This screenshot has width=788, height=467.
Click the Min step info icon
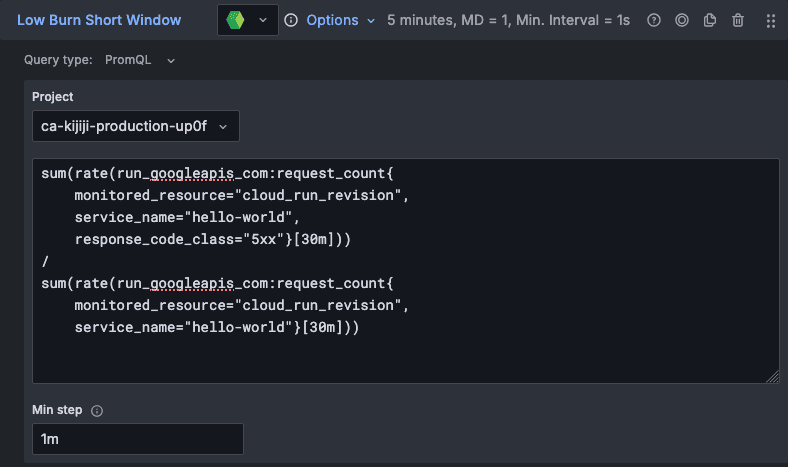coord(97,411)
